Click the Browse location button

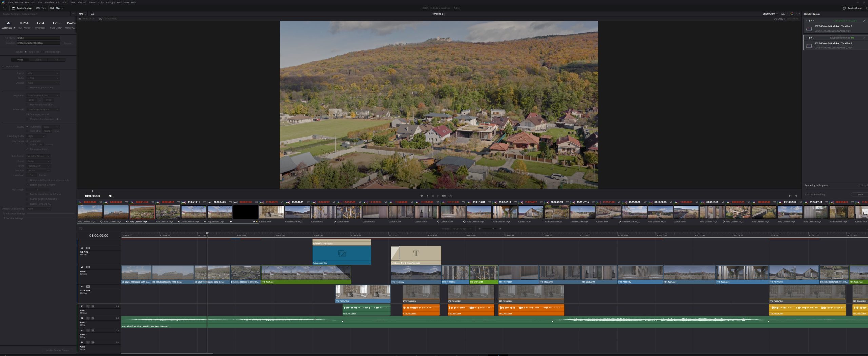68,43
